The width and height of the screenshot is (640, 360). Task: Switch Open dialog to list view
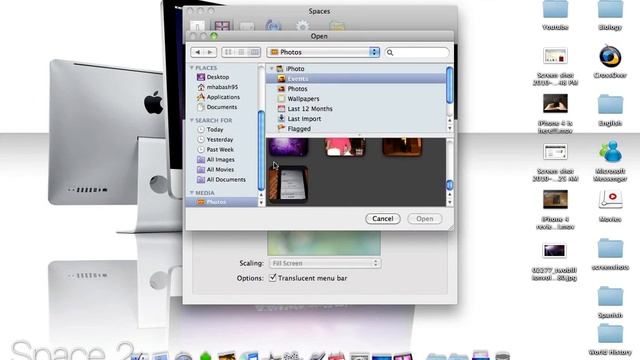[x=241, y=52]
